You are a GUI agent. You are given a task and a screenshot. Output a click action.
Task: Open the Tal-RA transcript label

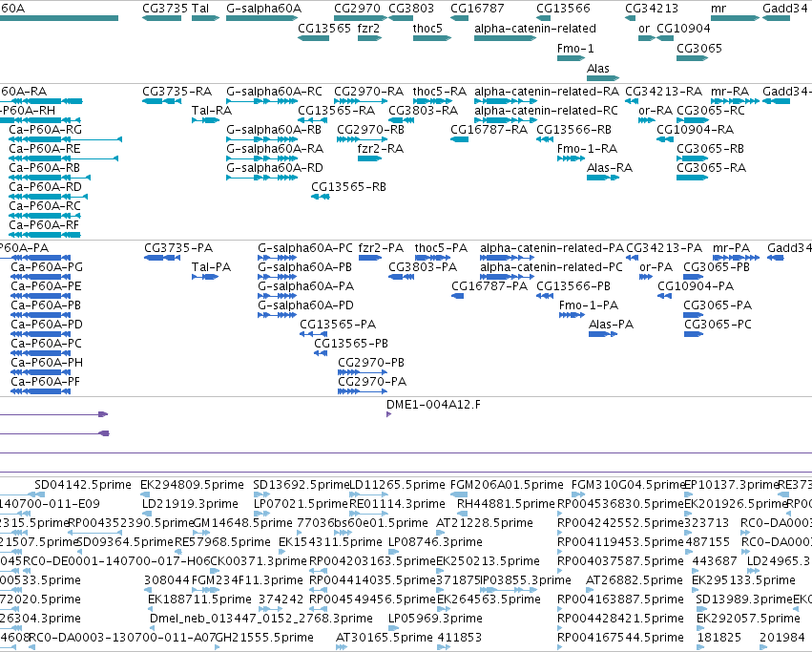(212, 111)
